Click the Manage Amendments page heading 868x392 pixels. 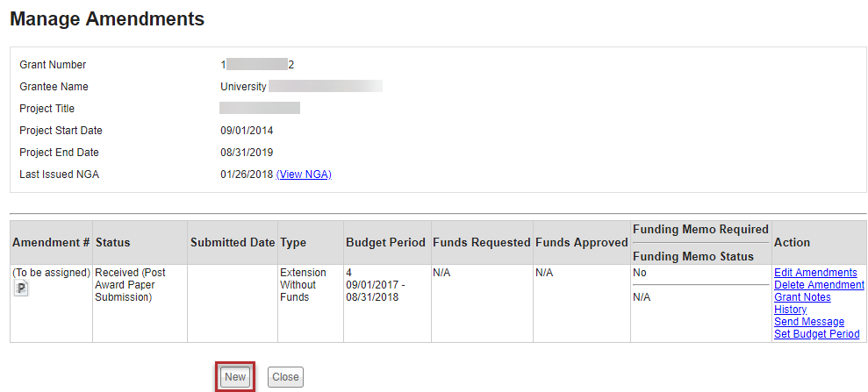107,18
